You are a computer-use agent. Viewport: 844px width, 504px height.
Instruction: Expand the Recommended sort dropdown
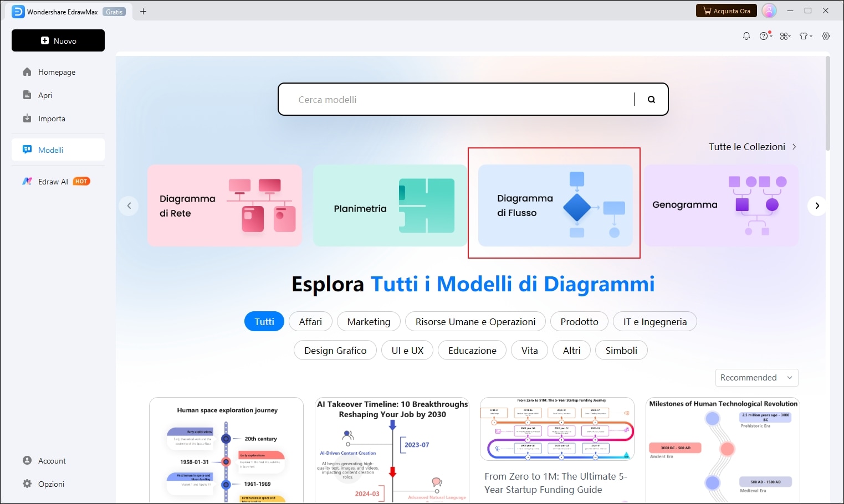pos(756,378)
